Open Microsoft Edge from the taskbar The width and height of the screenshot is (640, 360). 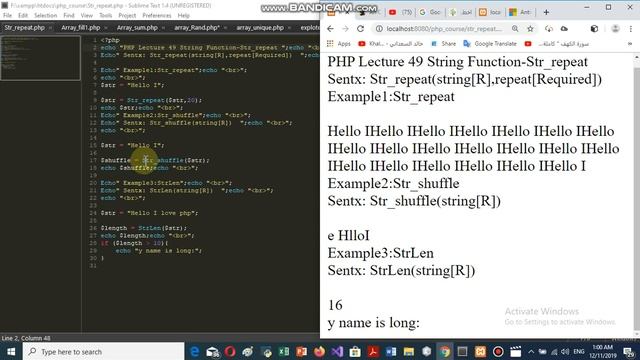click(x=195, y=351)
